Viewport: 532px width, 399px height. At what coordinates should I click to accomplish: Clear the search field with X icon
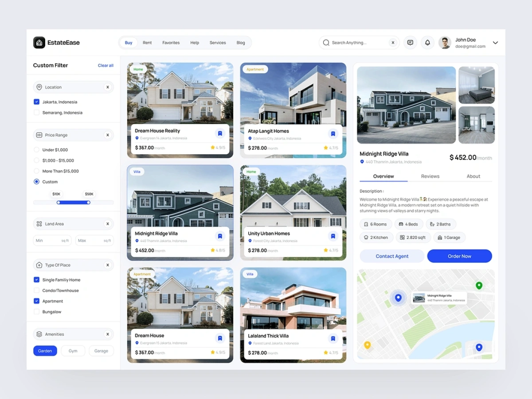(393, 43)
